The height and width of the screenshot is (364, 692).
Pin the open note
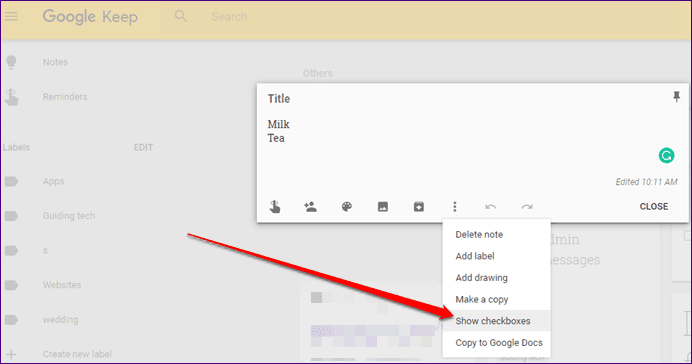(676, 97)
